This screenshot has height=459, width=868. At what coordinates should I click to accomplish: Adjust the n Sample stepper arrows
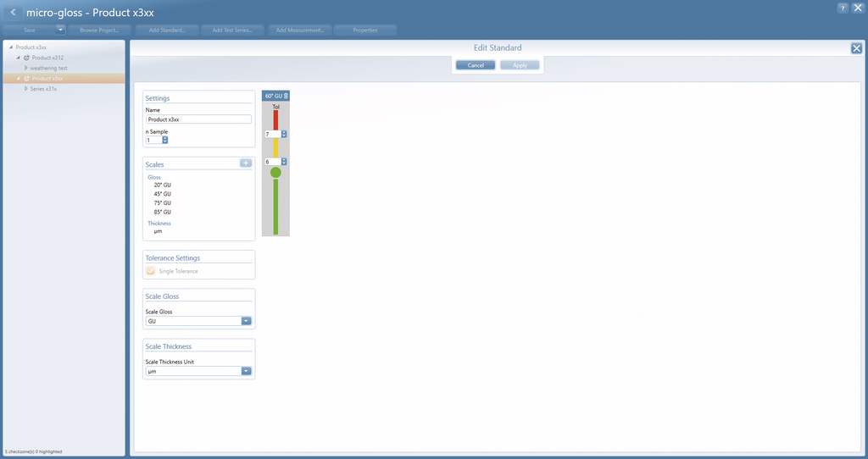click(x=165, y=140)
